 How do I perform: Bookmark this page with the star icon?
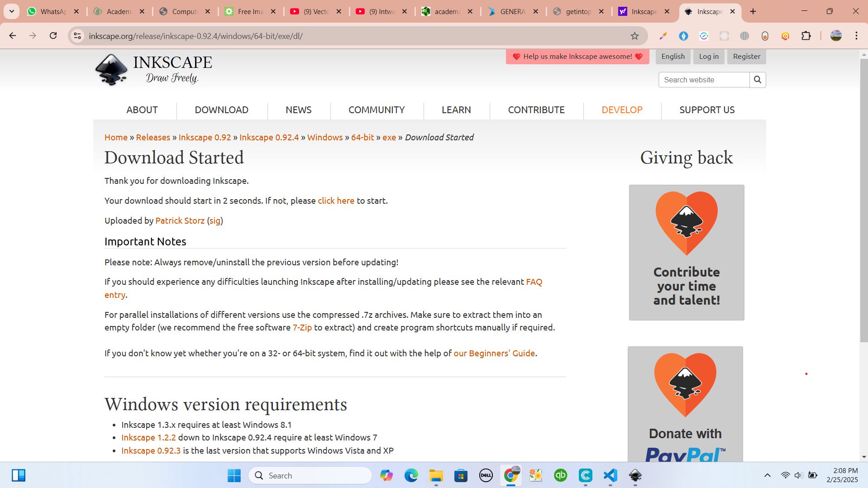[634, 36]
